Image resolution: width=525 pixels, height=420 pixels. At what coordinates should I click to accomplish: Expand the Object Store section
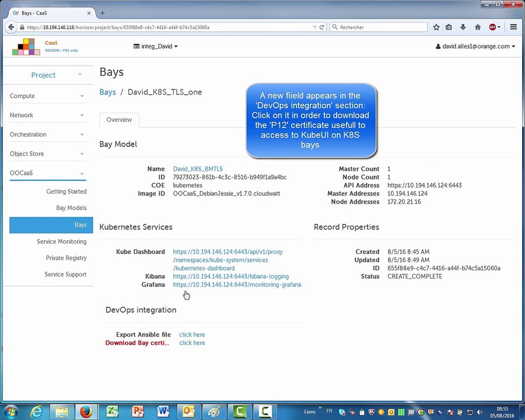(48, 154)
